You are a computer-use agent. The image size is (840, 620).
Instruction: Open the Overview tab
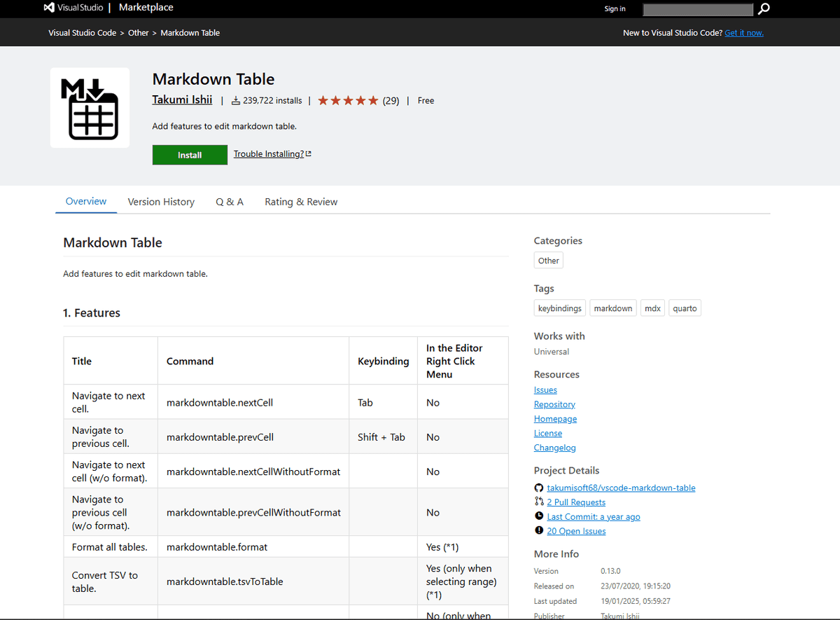point(86,202)
